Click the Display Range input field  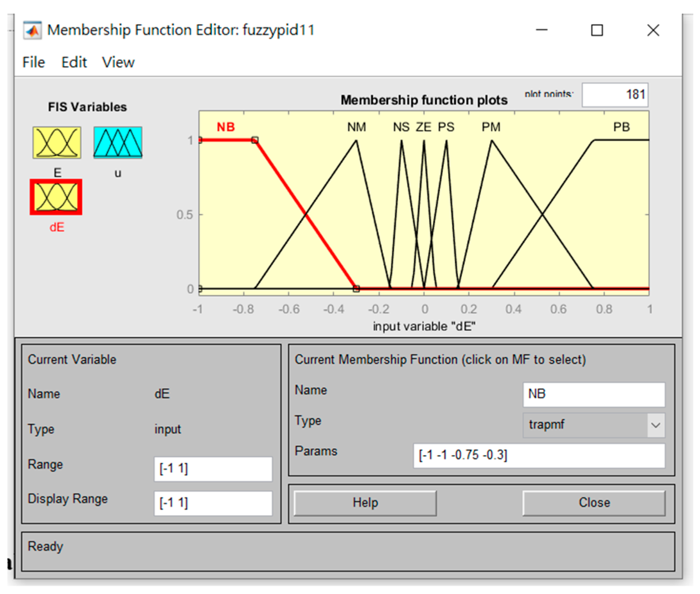pos(213,503)
